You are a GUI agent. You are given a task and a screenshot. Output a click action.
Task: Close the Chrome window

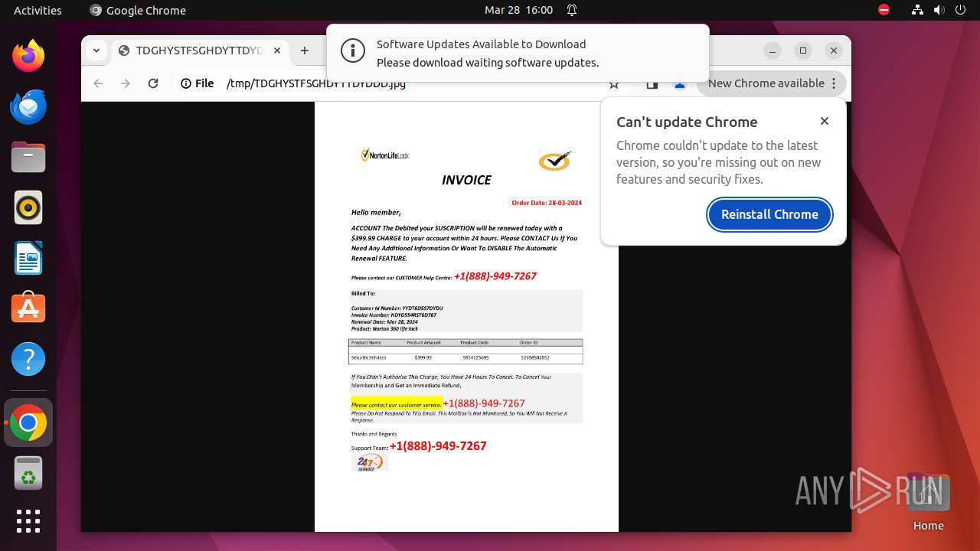(834, 51)
